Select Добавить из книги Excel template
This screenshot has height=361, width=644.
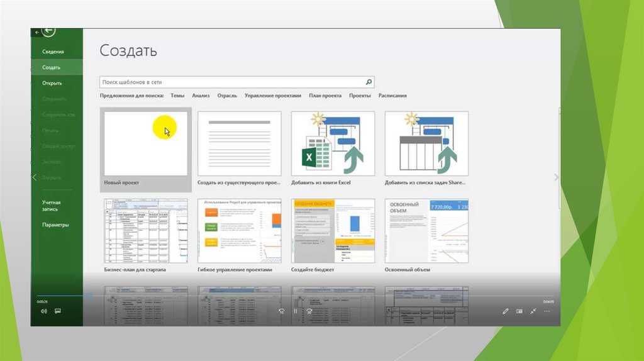tap(333, 150)
